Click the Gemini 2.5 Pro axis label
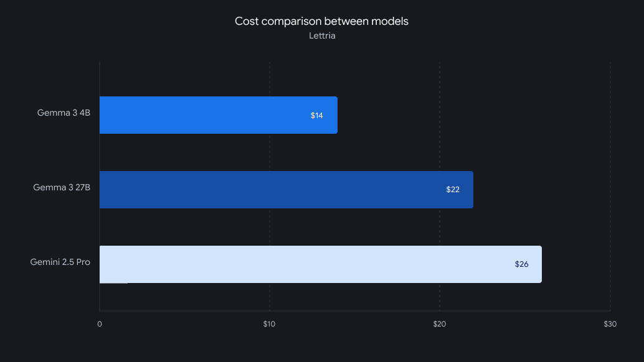Screen dimensions: 644x362 (60, 262)
